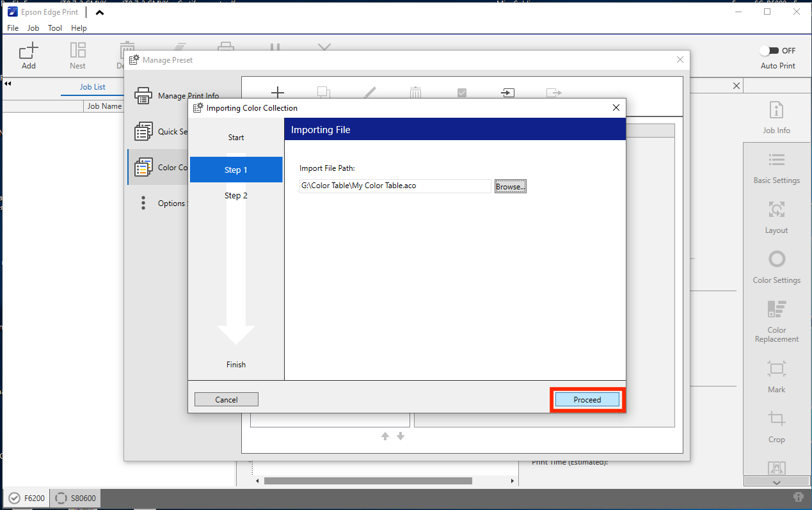Screen dimensions: 812x510
Task: Close the Importing Color Collection dialog
Action: pos(616,108)
